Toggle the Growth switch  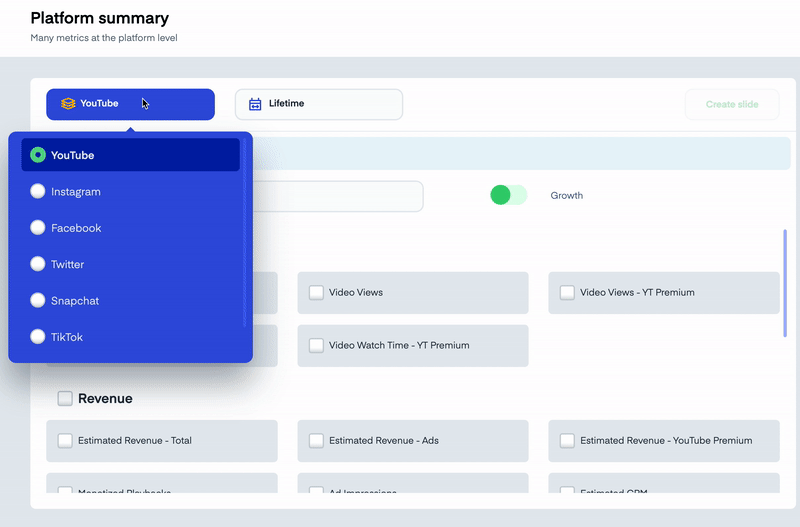pyautogui.click(x=508, y=195)
